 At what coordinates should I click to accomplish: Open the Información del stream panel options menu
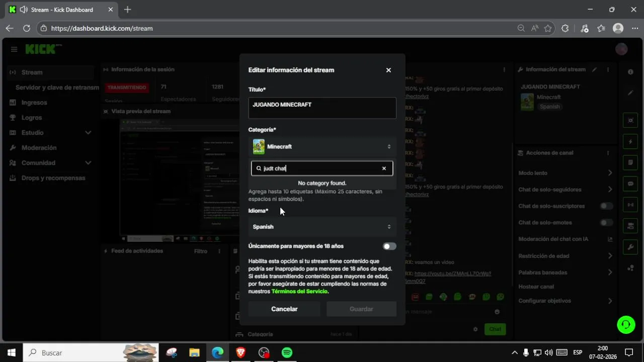point(608,69)
